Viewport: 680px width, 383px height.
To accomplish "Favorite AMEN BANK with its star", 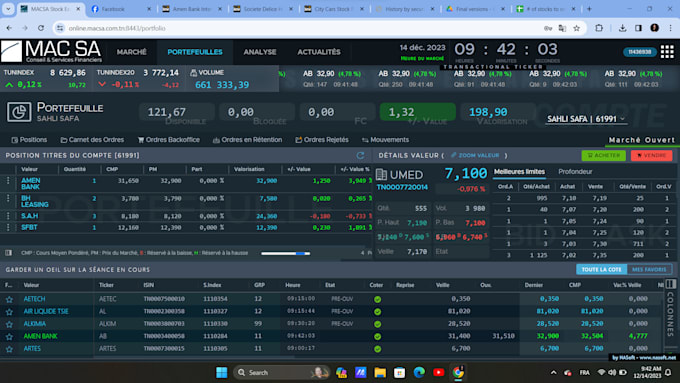I will 9,337.
